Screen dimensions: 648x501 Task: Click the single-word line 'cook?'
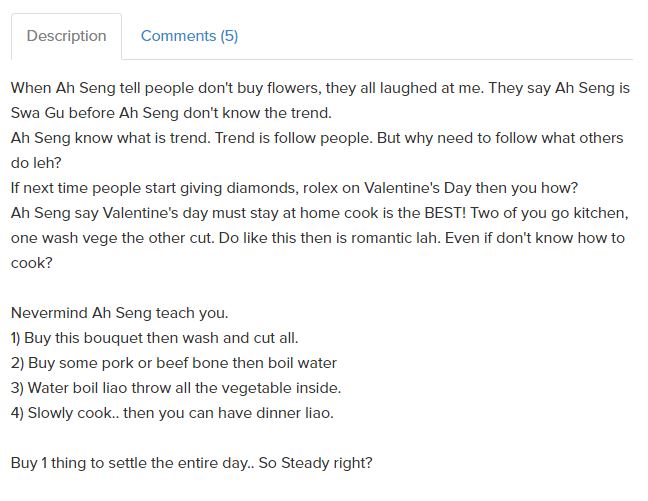click(x=31, y=263)
